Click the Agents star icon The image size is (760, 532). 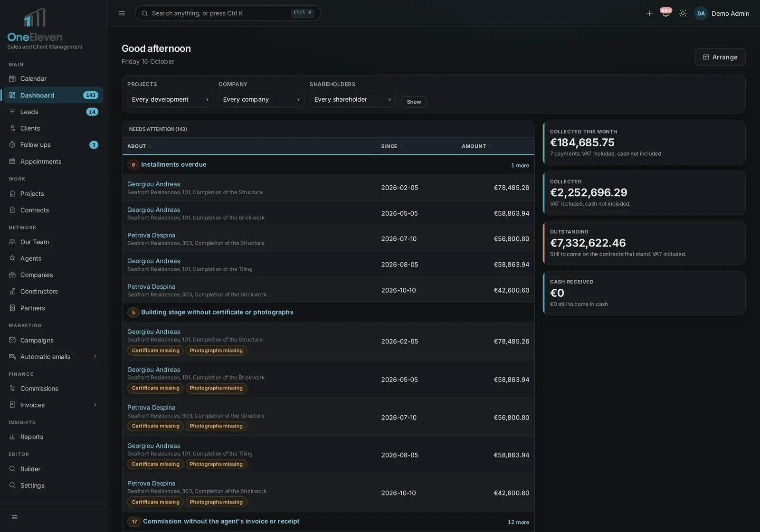(12, 258)
